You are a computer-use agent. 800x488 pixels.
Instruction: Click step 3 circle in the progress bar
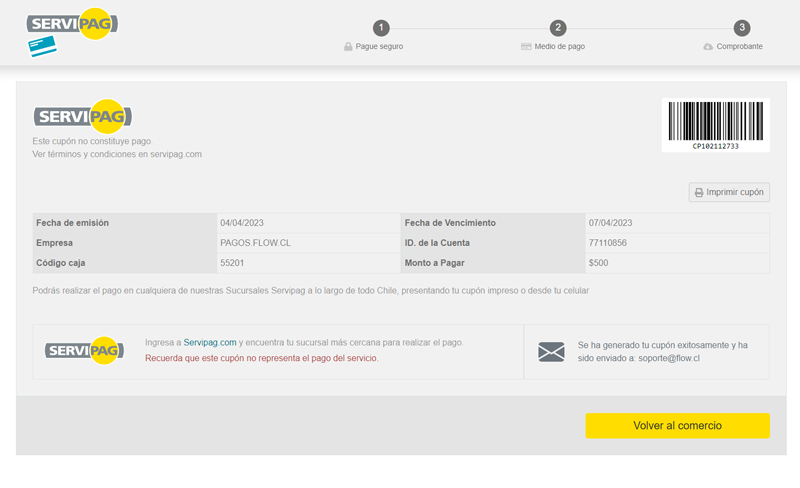coord(742,28)
